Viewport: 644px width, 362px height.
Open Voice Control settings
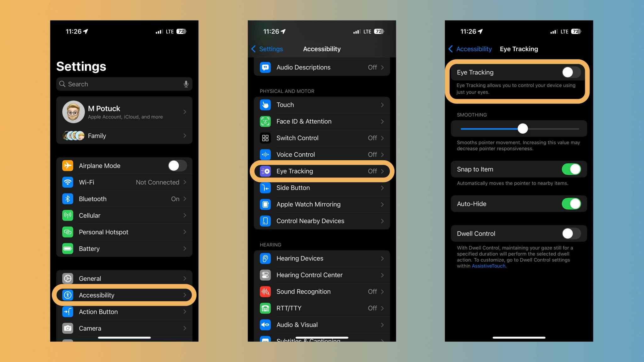coord(322,154)
